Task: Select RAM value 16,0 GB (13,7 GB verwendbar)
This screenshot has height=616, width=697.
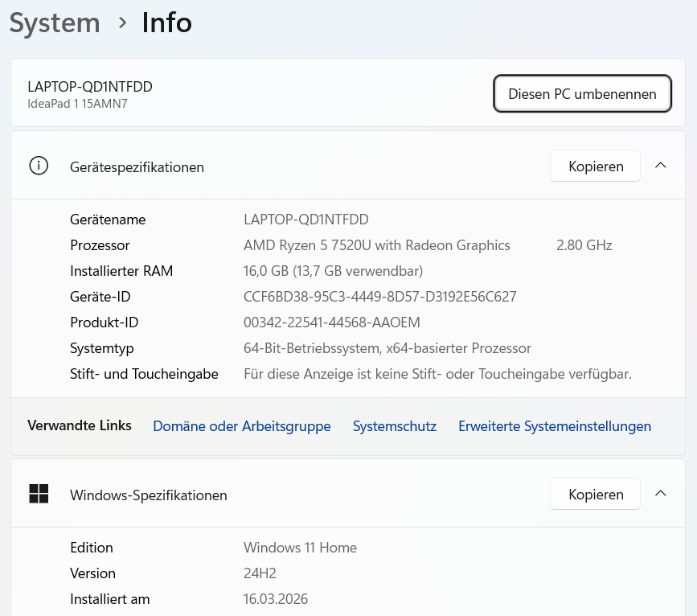Action: coord(334,271)
